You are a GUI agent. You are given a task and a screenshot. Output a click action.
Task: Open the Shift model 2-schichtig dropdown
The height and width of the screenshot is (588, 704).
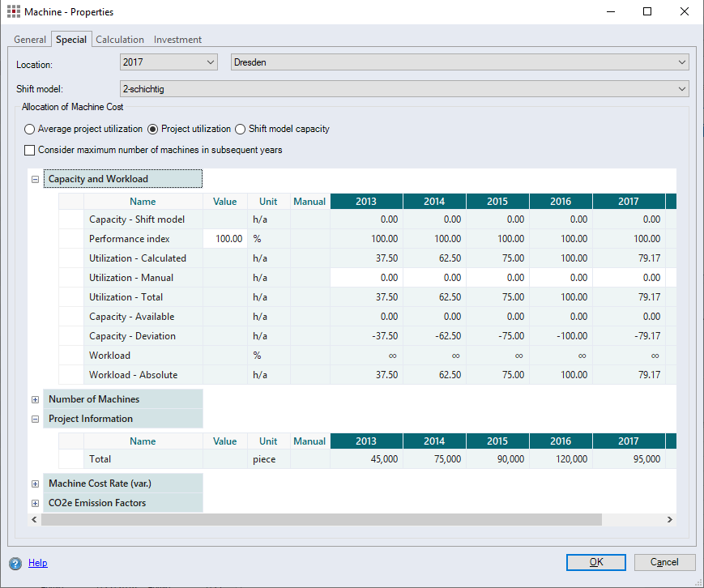tap(404, 89)
